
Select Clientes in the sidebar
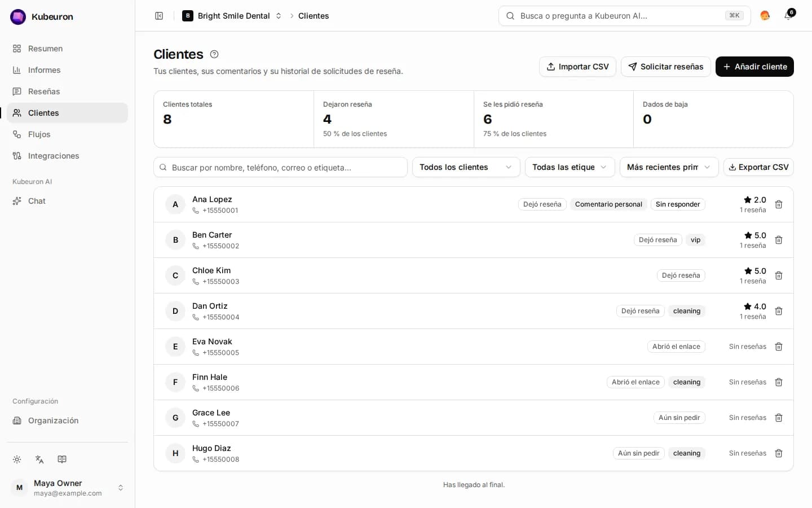point(67,113)
